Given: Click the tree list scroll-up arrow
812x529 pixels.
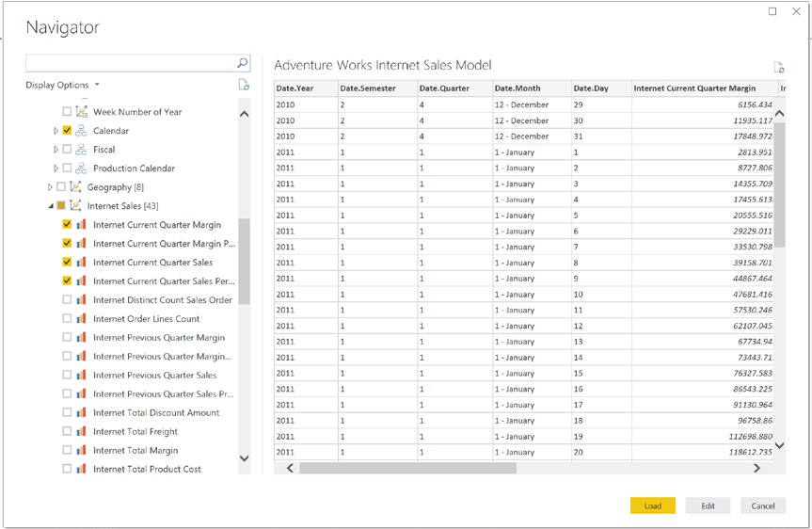Looking at the screenshot, I should (244, 114).
